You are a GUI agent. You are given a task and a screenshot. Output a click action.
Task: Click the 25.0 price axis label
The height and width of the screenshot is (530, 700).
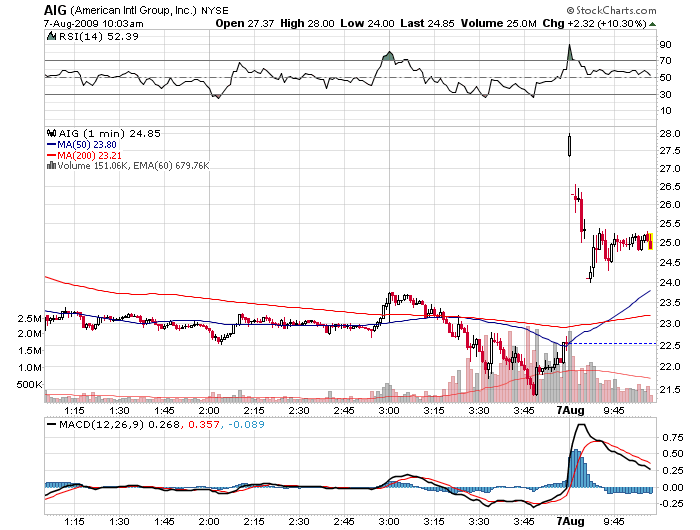point(670,243)
